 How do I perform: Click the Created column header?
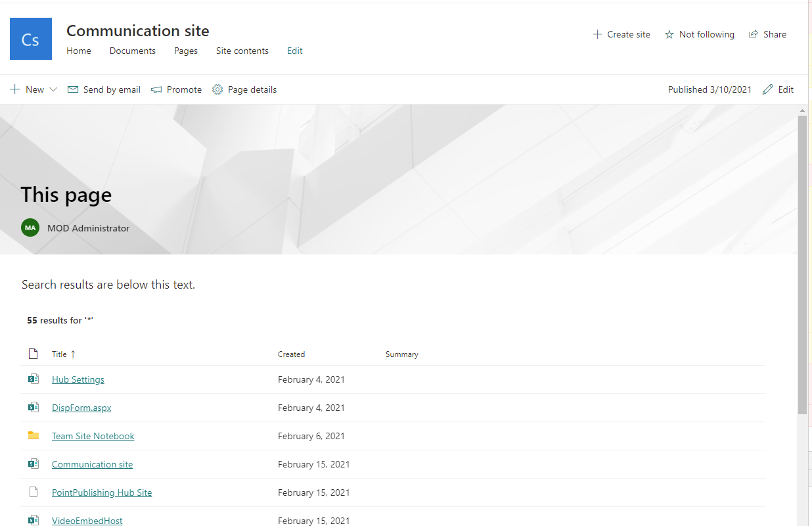(x=291, y=354)
